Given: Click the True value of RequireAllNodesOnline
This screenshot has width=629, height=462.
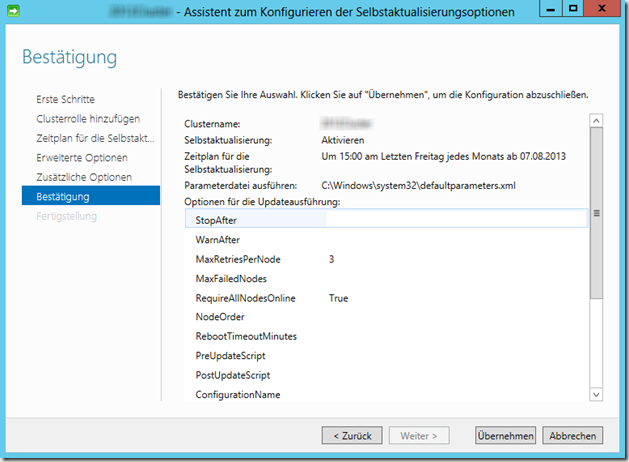Looking at the screenshot, I should [338, 298].
